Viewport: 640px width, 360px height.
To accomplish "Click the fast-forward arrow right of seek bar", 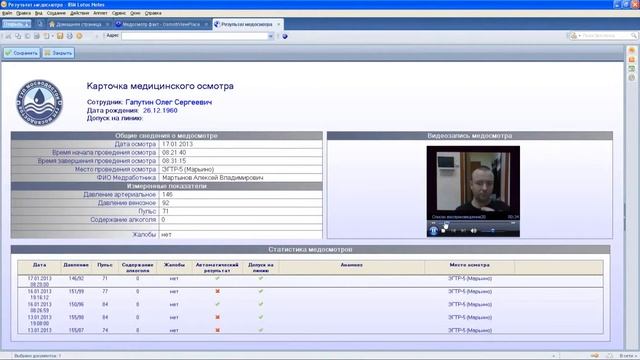I will pyautogui.click(x=513, y=223).
